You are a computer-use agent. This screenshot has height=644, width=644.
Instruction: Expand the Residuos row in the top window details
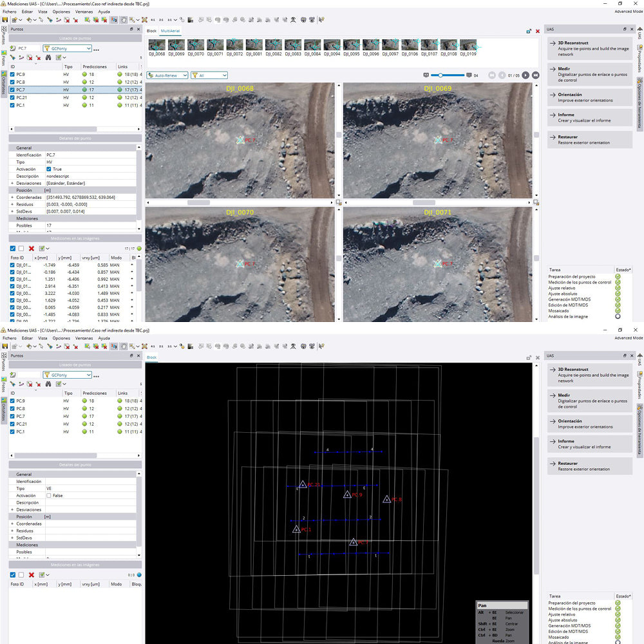pos(12,205)
